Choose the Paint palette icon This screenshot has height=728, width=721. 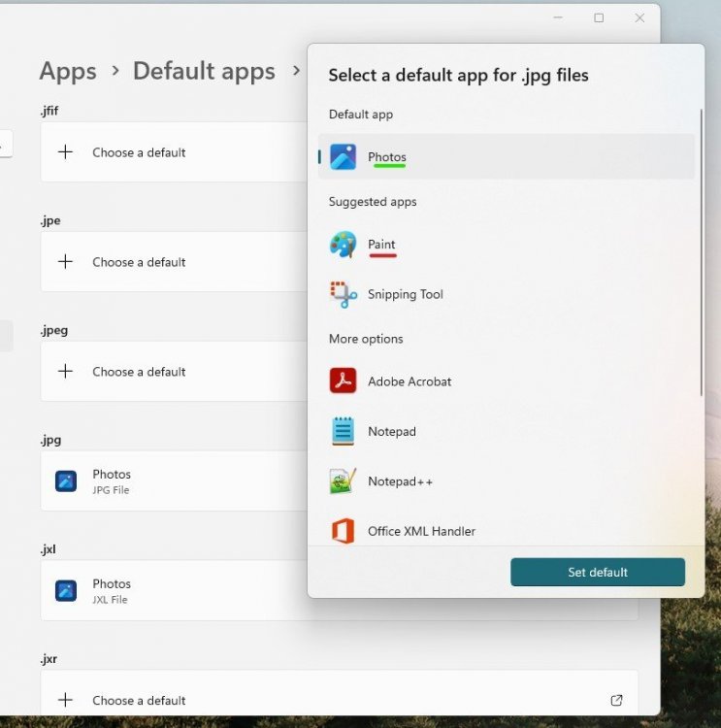343,245
